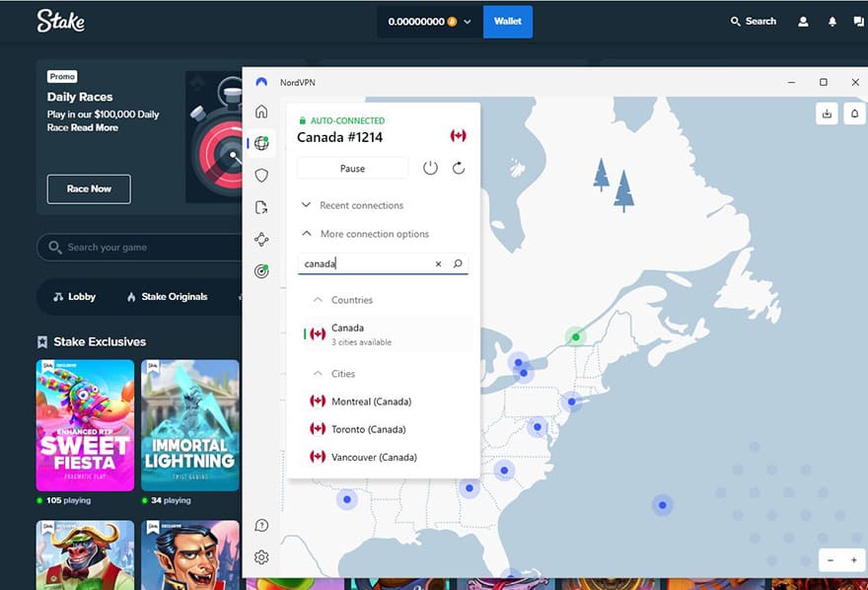
Task: Open the Dark Web Monitor target icon
Action: pos(261,271)
